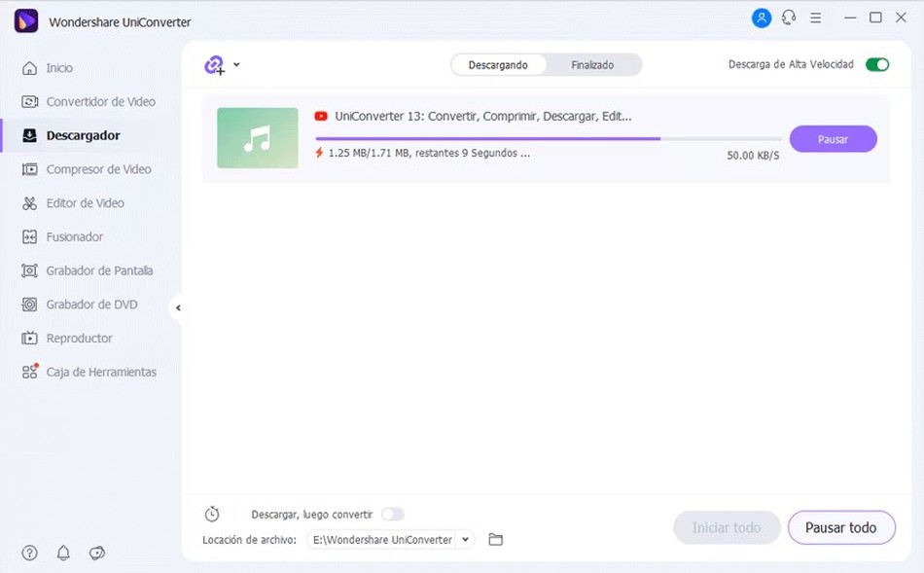This screenshot has height=573, width=924.
Task: Click the Compresor de Video icon
Action: click(x=29, y=169)
